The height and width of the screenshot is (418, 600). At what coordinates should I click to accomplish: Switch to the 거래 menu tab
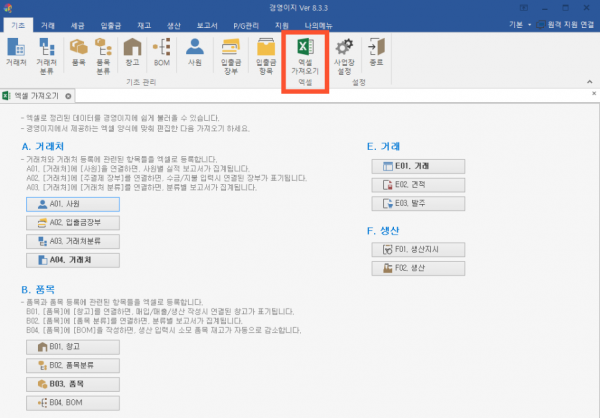(48, 23)
